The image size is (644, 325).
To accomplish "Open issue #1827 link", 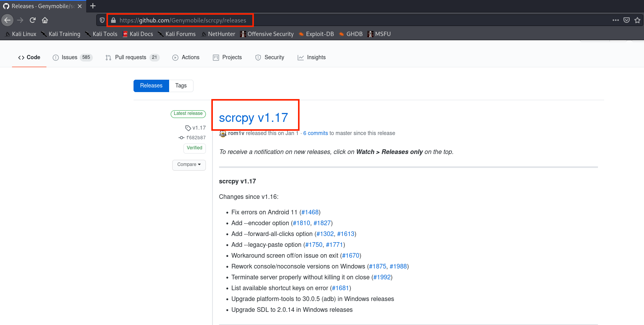I will [322, 223].
